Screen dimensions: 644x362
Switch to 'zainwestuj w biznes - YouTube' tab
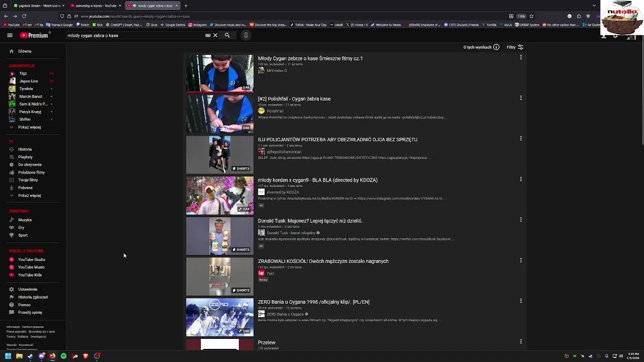point(96,6)
